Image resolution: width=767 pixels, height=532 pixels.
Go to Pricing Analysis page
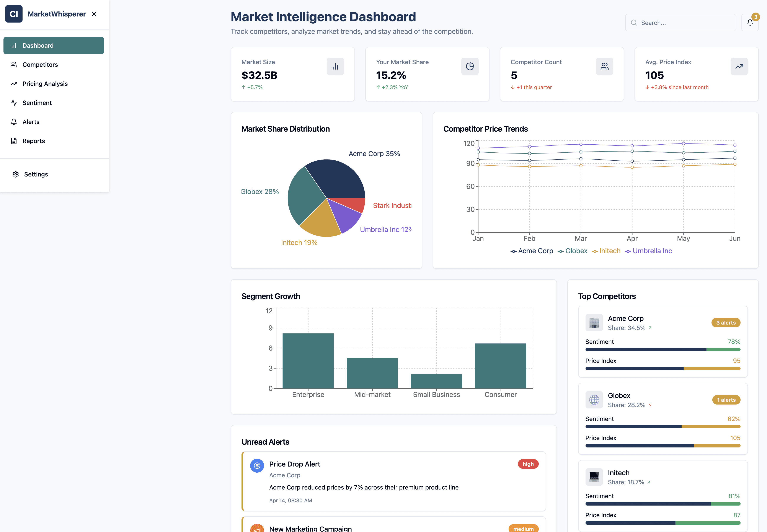(45, 84)
